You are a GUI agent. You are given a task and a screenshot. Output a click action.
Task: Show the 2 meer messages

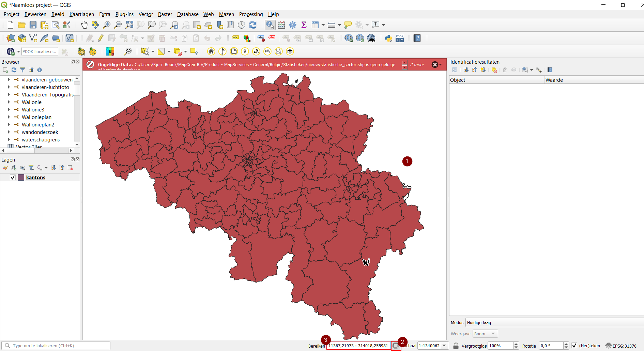(x=417, y=64)
